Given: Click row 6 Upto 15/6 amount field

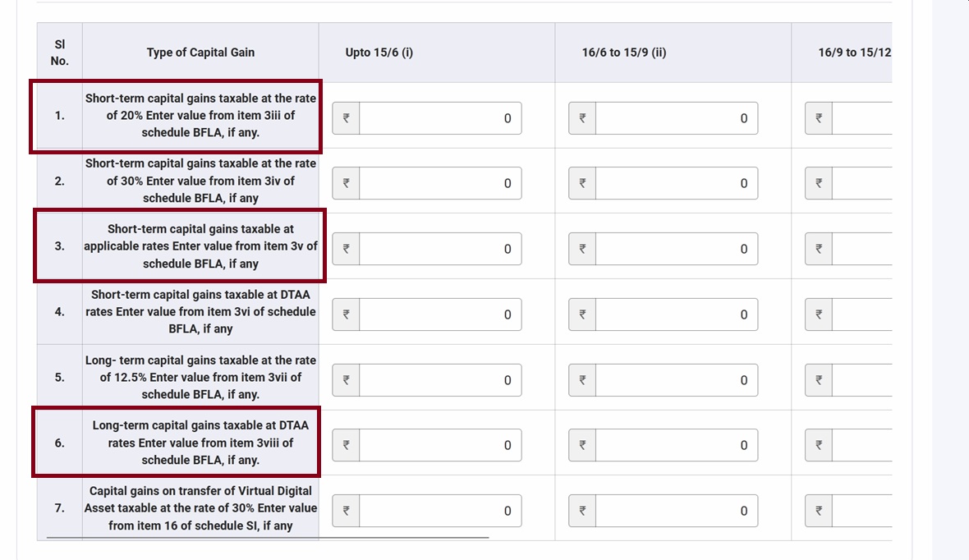Looking at the screenshot, I should click(x=440, y=445).
